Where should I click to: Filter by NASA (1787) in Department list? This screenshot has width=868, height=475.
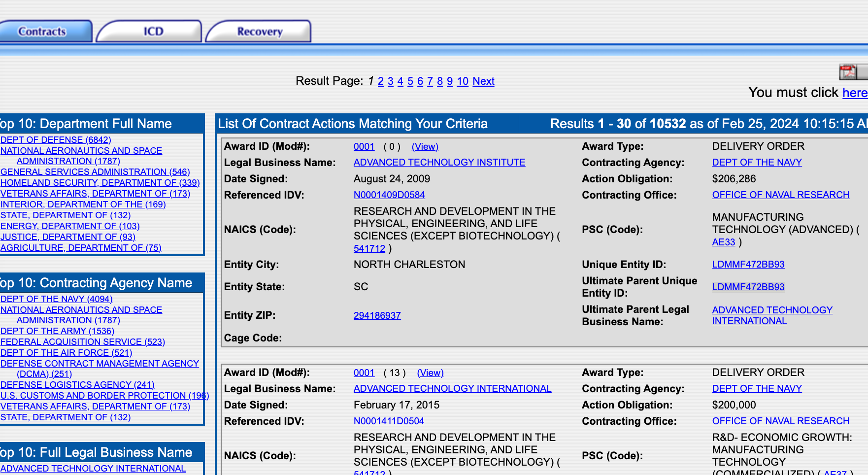[x=81, y=156]
